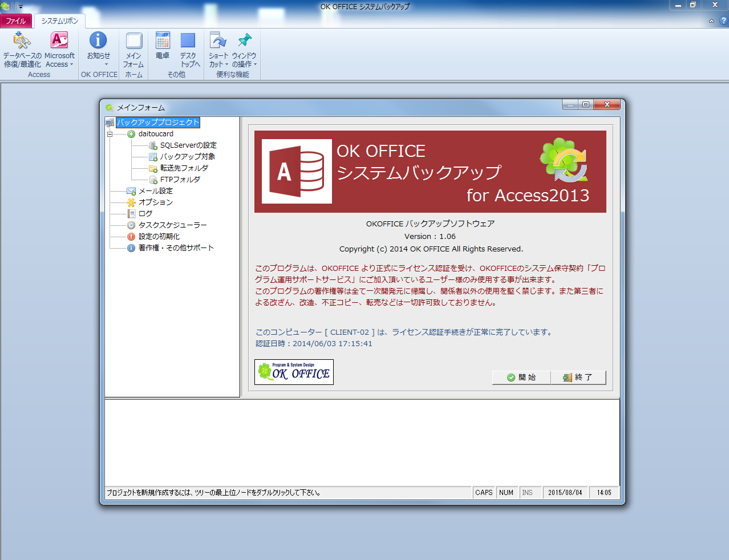This screenshot has height=560, width=729.
Task: Click the オプション asterisk icon
Action: tap(131, 202)
